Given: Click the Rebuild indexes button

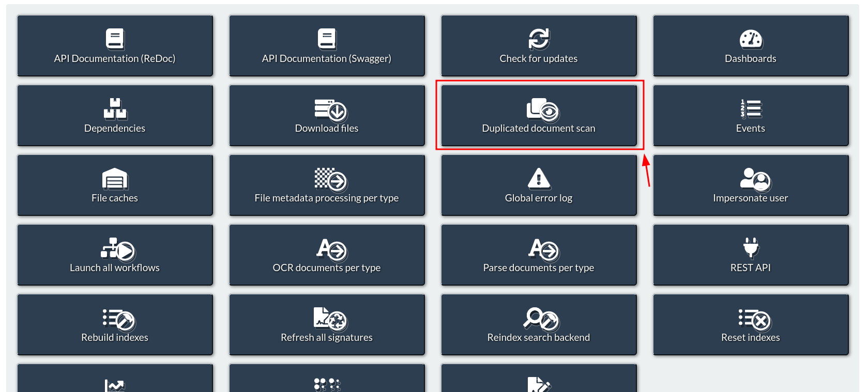Looking at the screenshot, I should (115, 324).
